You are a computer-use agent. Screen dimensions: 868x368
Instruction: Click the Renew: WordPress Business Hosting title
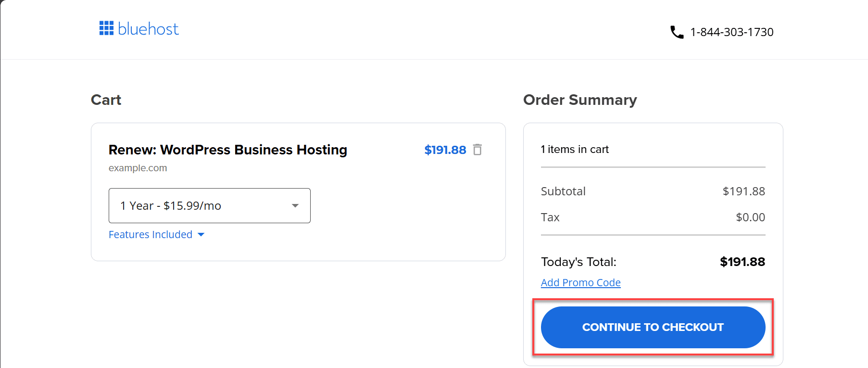pyautogui.click(x=227, y=150)
